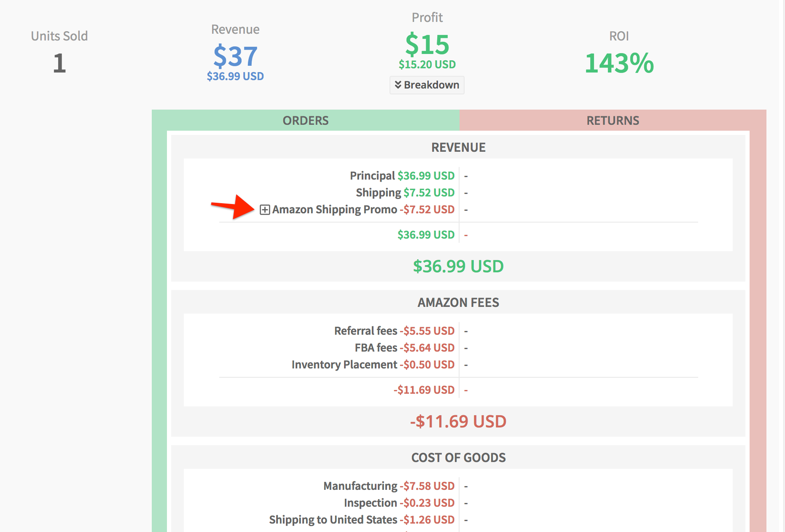This screenshot has height=532, width=785.
Task: Click the $36.99 USD under Revenue heading
Action: (x=235, y=76)
